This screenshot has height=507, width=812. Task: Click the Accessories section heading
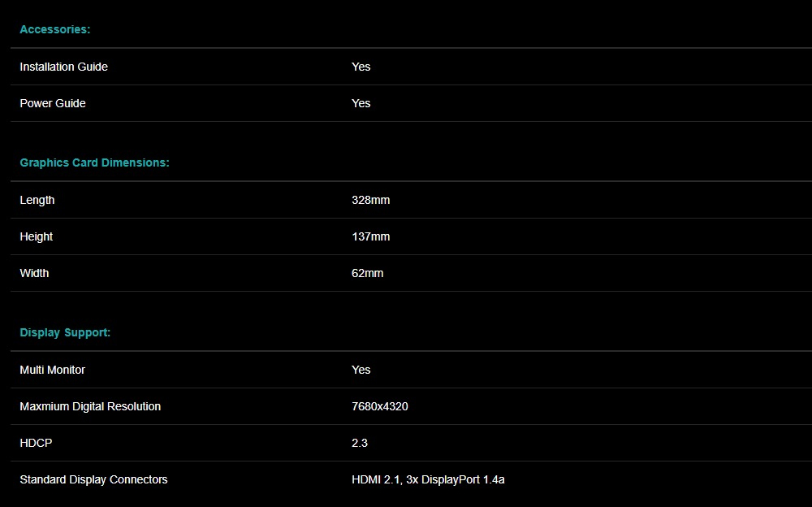tap(55, 29)
